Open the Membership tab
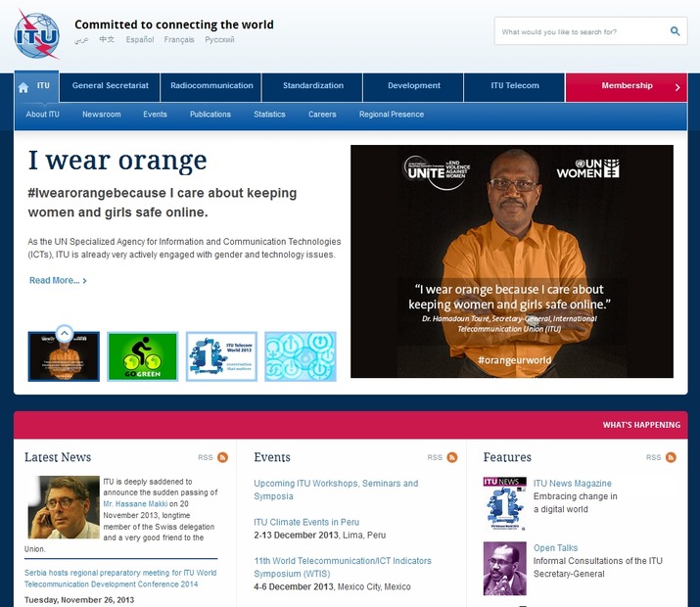This screenshot has height=607, width=700. pyautogui.click(x=627, y=87)
